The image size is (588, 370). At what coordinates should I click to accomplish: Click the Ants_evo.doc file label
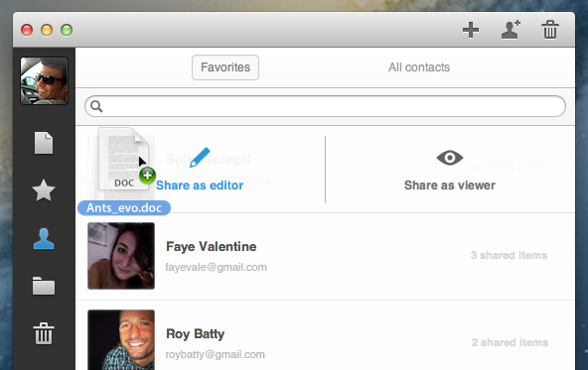(x=124, y=208)
